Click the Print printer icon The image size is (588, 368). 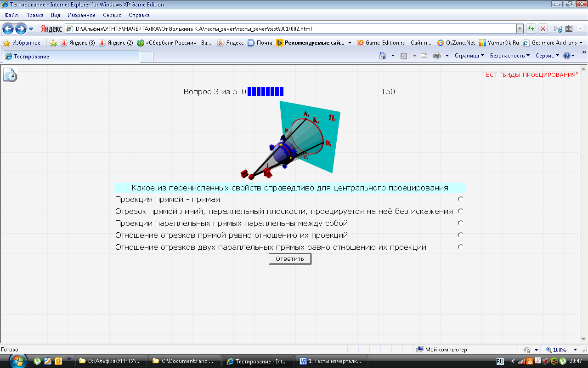click(437, 56)
